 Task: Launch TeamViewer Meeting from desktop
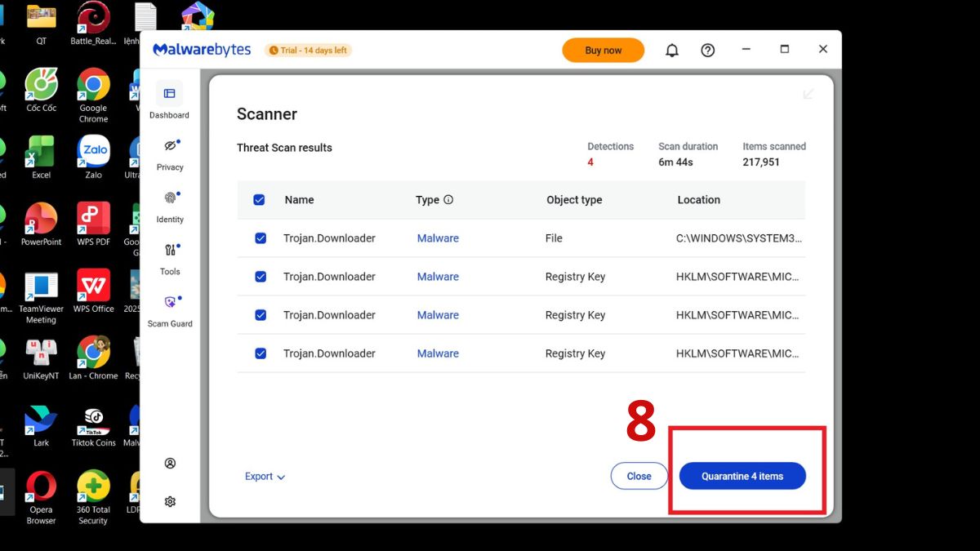41,297
